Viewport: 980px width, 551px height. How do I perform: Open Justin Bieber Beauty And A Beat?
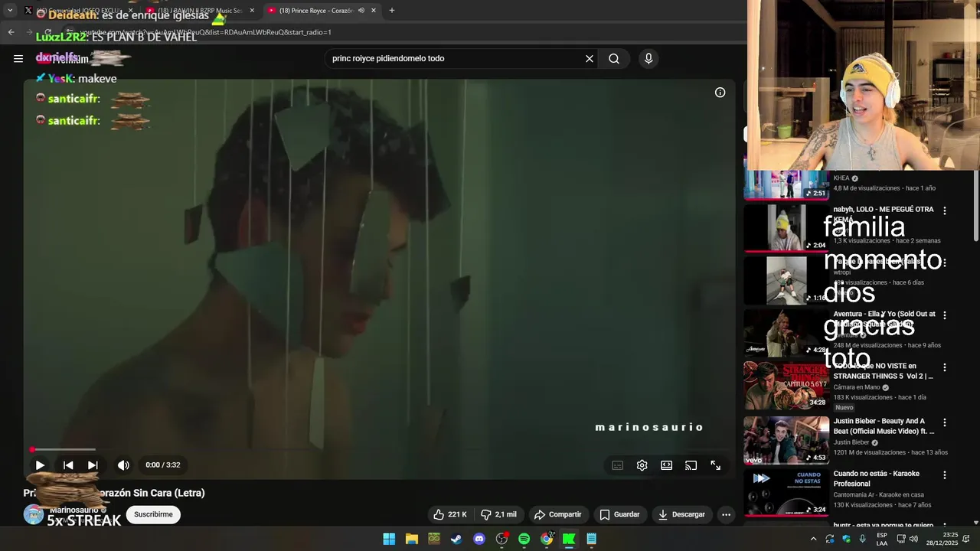(x=884, y=426)
